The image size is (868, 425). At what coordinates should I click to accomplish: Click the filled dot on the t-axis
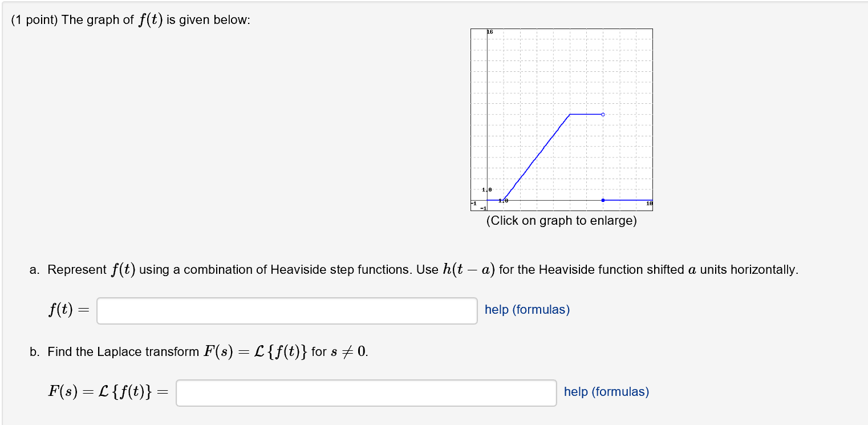[x=603, y=200]
